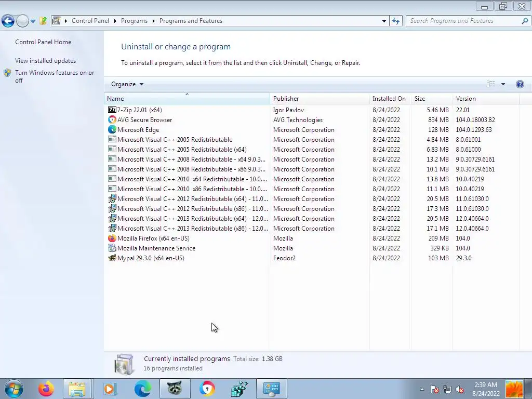This screenshot has width=532, height=399.
Task: Click the 834 MB size cell
Action: click(438, 120)
